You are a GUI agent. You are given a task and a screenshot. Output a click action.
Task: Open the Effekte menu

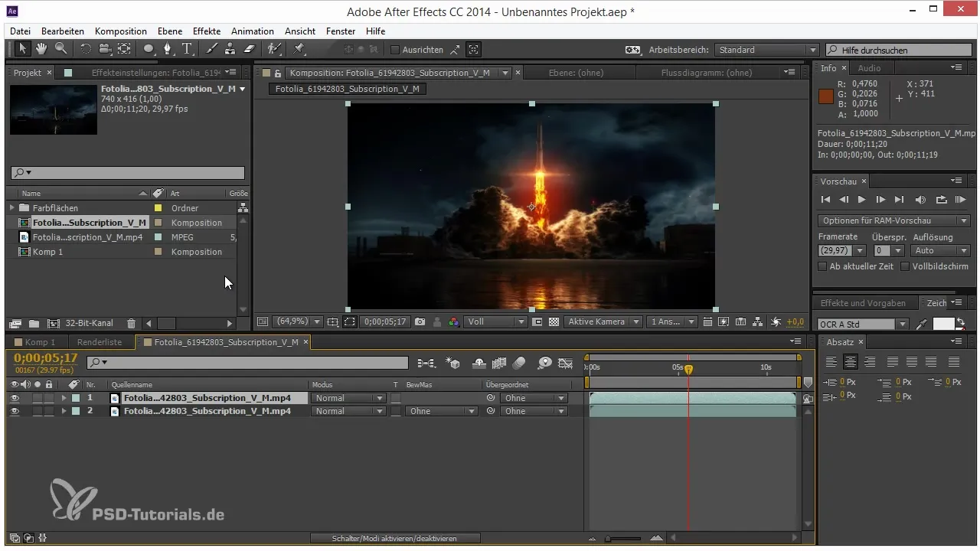click(x=207, y=31)
